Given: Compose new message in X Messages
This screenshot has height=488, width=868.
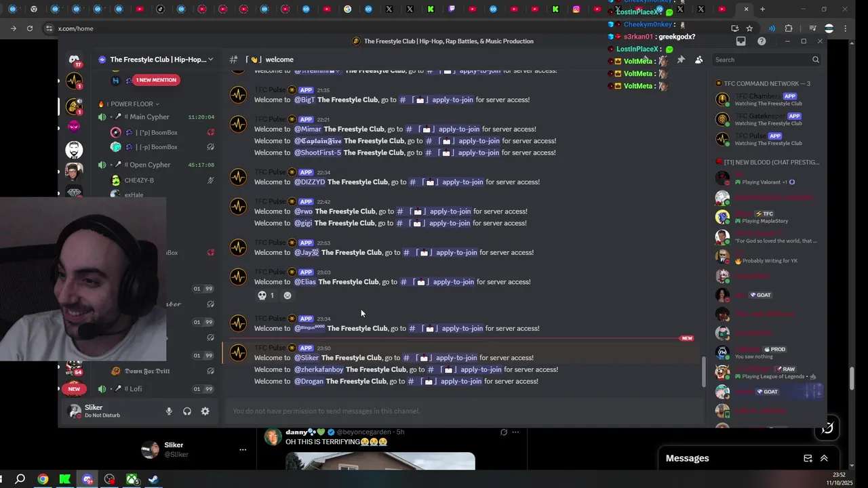Looking at the screenshot, I should (x=808, y=458).
